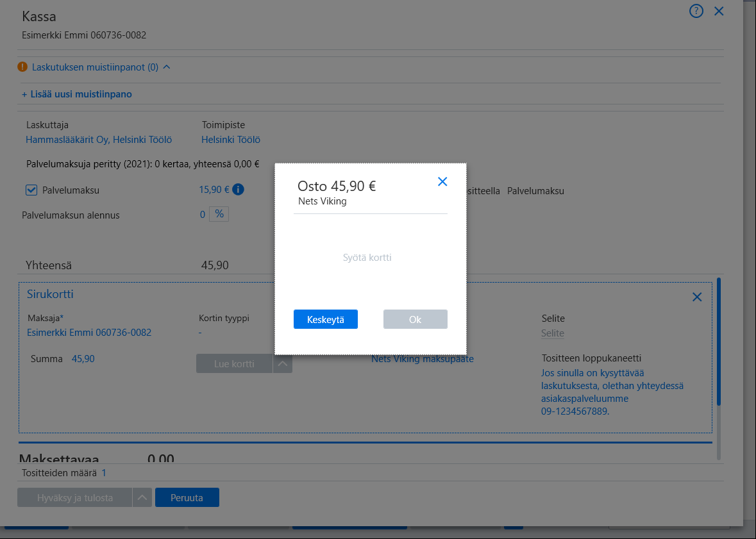
Task: Expand the Lue kortti dropdown arrow
Action: coord(283,363)
